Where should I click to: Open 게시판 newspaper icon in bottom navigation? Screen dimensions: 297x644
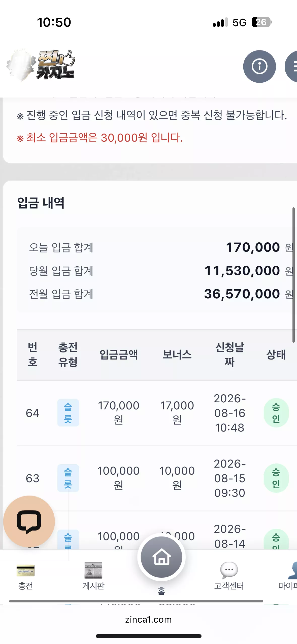pyautogui.click(x=93, y=571)
